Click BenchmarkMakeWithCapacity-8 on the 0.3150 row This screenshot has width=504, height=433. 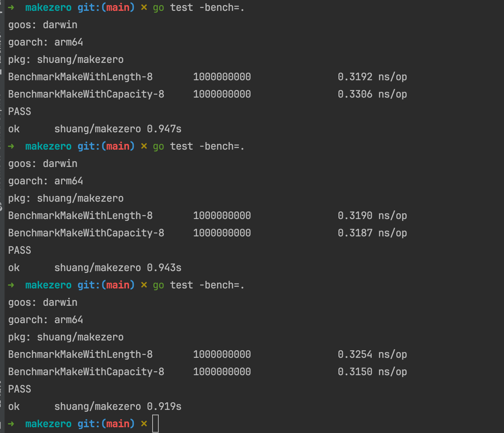[x=86, y=372]
